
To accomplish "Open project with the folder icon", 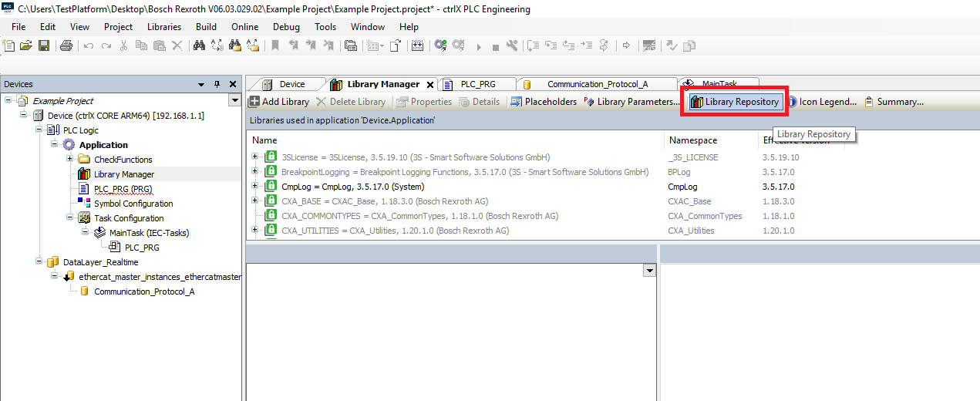I will coord(25,45).
